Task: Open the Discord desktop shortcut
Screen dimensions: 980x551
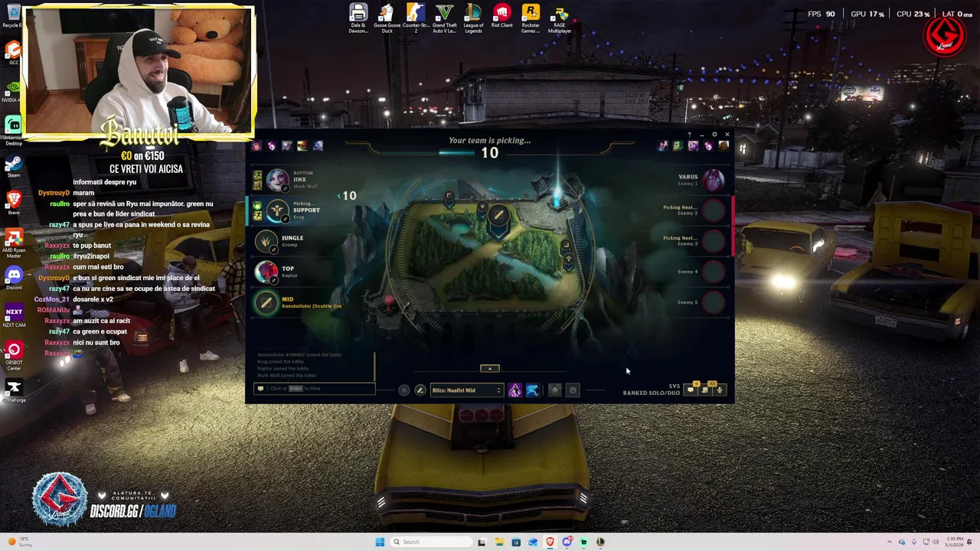Action: point(14,277)
